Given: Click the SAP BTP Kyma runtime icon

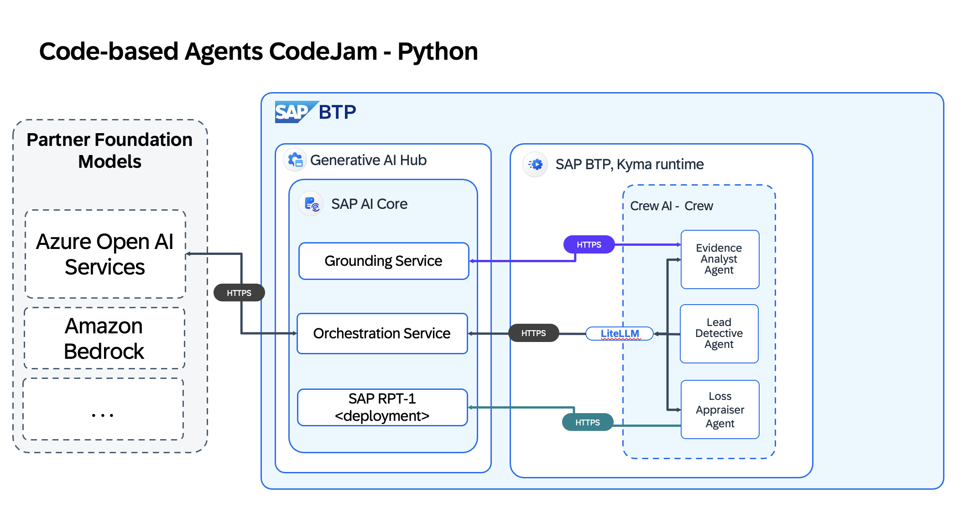Looking at the screenshot, I should [x=535, y=164].
